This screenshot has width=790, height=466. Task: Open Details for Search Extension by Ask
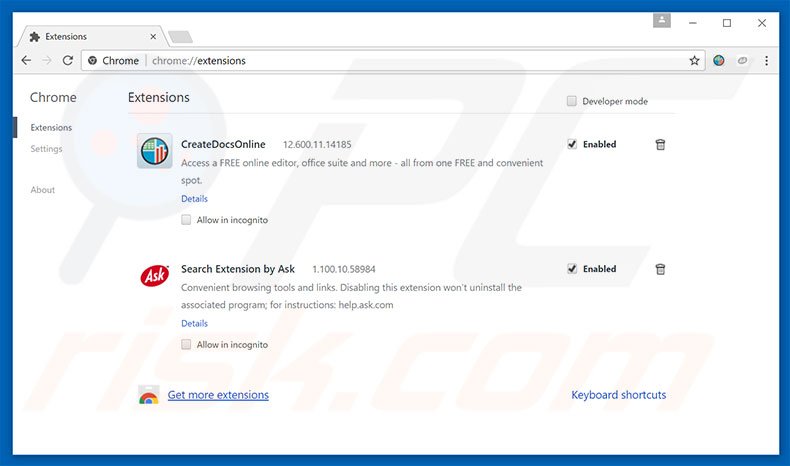point(194,323)
